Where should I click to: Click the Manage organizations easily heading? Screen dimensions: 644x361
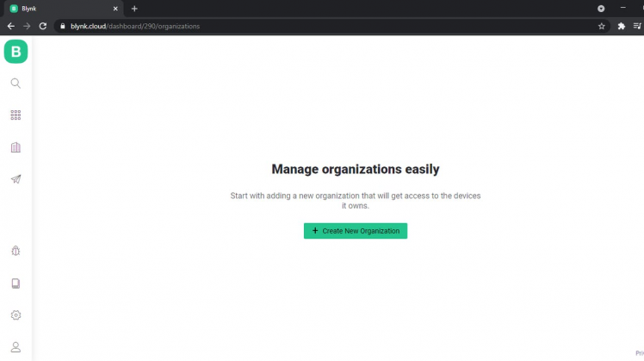[x=356, y=169]
